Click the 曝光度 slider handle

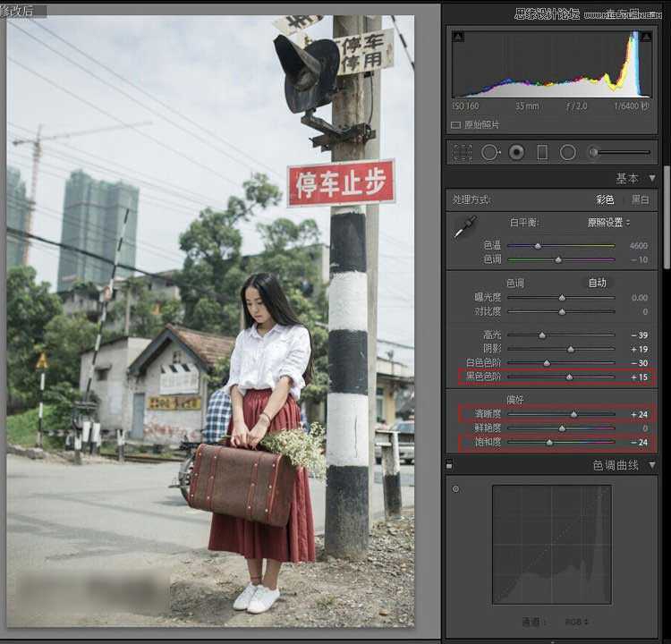[x=562, y=298]
